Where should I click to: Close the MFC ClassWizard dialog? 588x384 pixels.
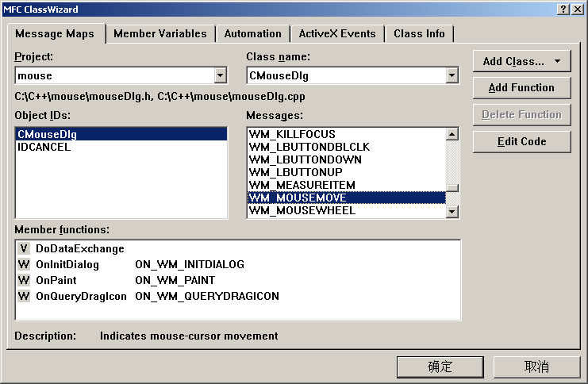pos(578,9)
